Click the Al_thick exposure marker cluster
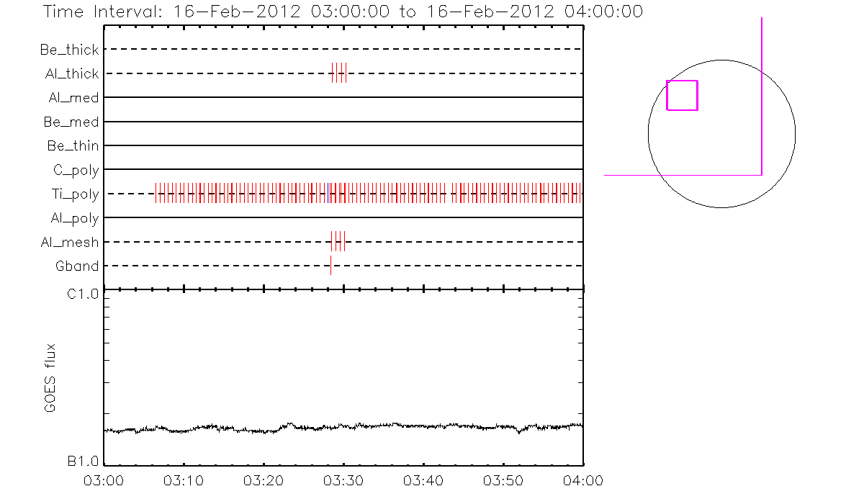The width and height of the screenshot is (864, 504). [338, 73]
